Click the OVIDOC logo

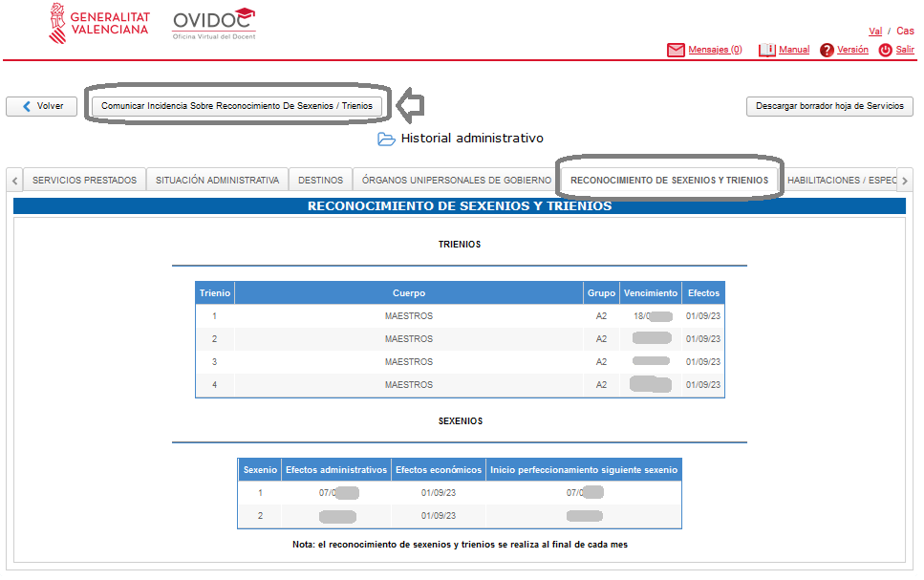click(x=214, y=24)
